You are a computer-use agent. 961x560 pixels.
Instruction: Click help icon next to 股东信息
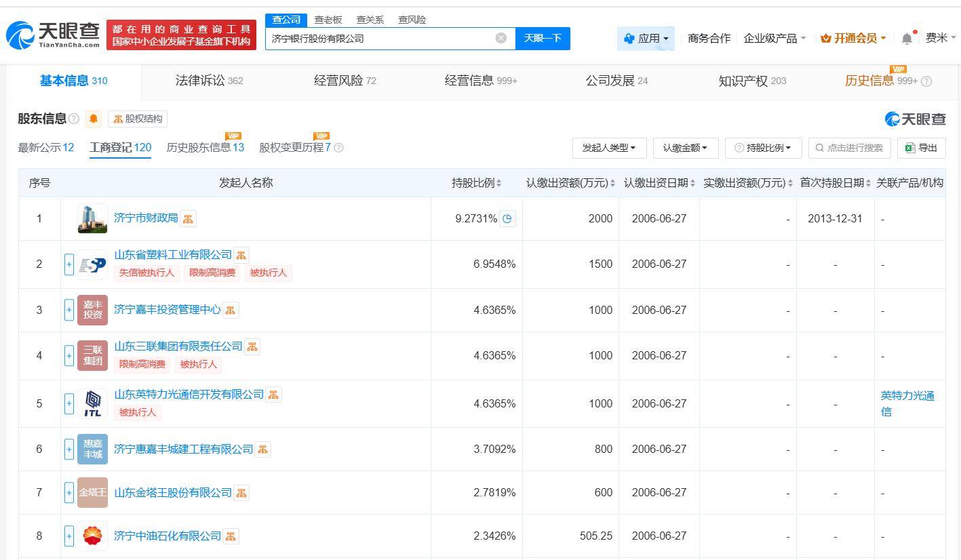pos(74,119)
